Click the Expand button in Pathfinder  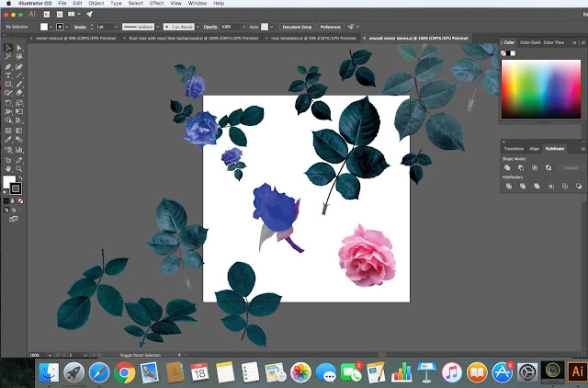571,167
